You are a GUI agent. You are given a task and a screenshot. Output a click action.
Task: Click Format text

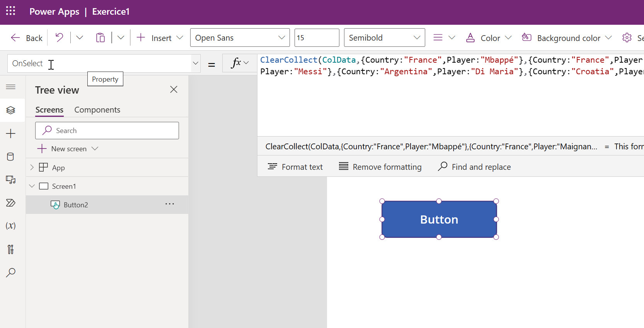tap(295, 167)
